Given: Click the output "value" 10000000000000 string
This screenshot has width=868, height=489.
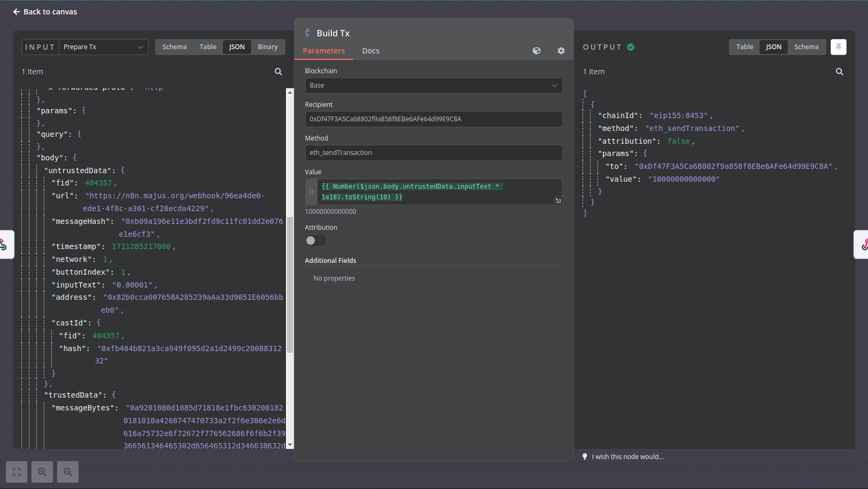Looking at the screenshot, I should pyautogui.click(x=684, y=179).
